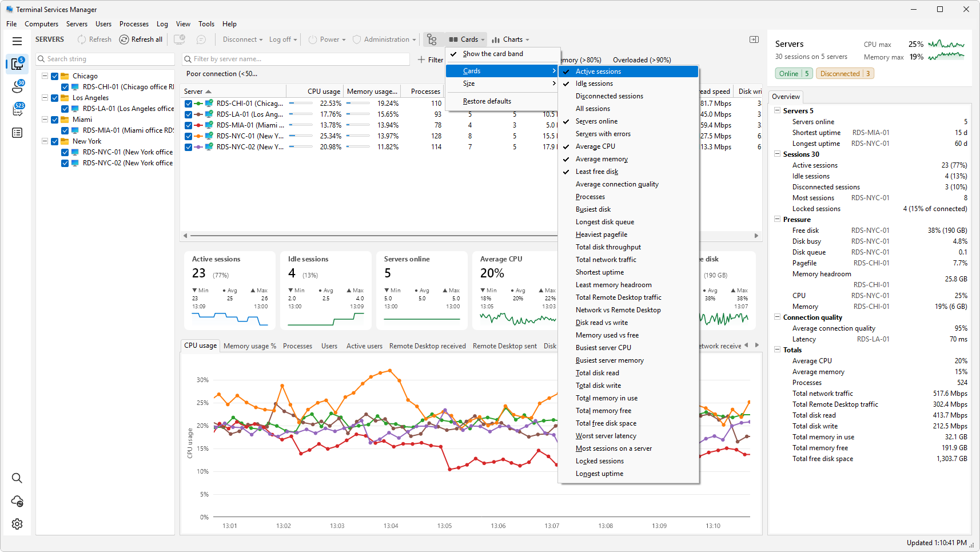Click the send message toolbar icon
This screenshot has width=980, height=552.
(201, 39)
